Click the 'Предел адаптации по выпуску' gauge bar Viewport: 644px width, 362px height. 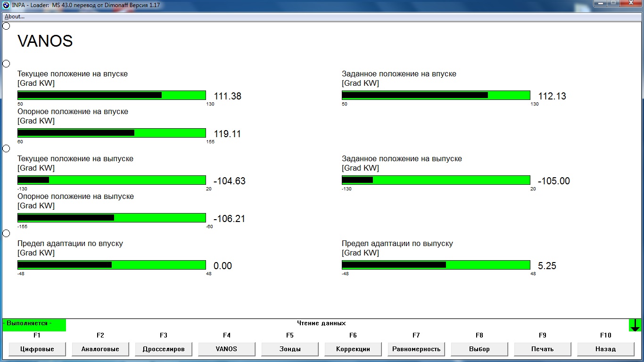436,265
